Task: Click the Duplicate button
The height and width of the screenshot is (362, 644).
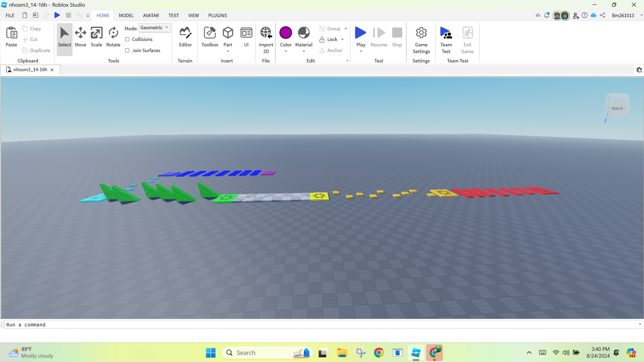Action: (36, 50)
